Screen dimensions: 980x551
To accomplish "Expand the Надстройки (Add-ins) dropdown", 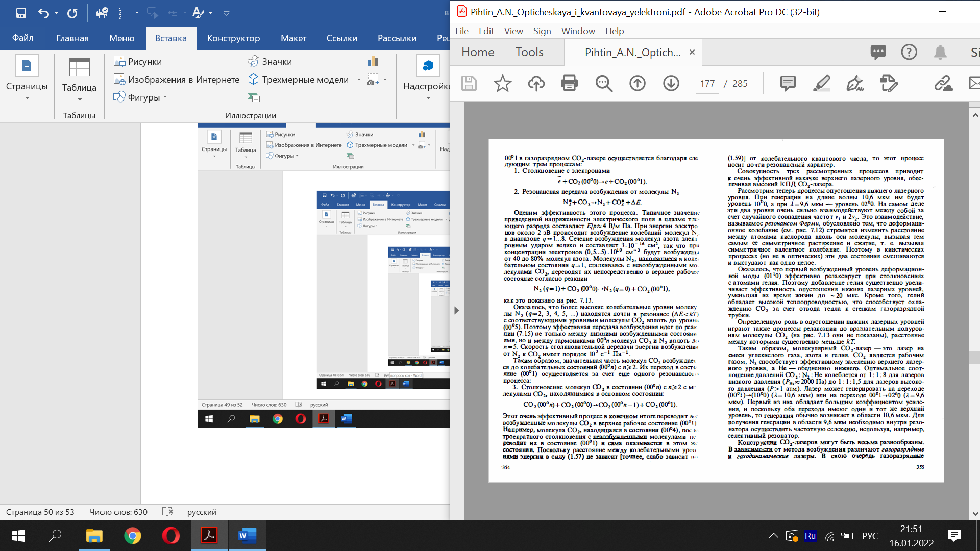I will pos(428,98).
